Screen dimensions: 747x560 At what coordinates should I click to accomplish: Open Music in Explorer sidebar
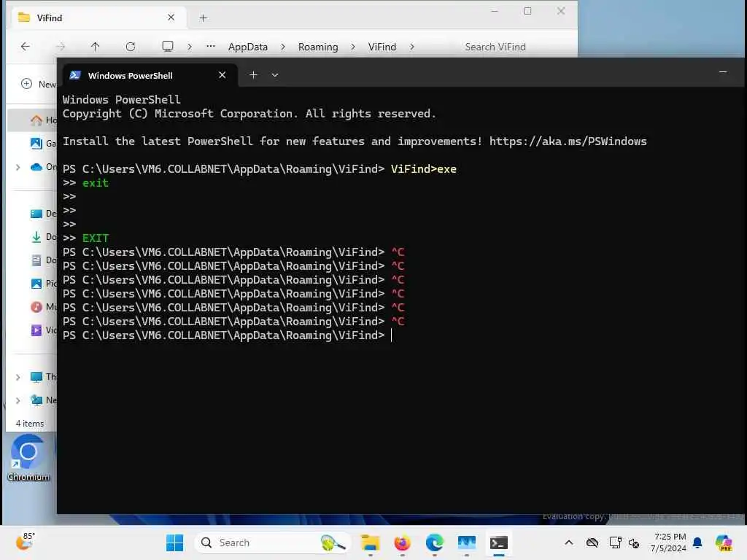click(43, 307)
